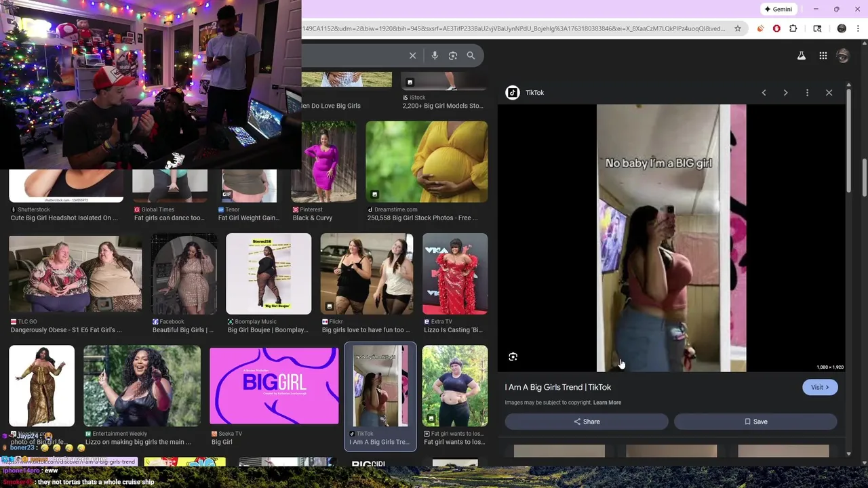The height and width of the screenshot is (488, 868).
Task: Click the Google account avatar
Action: [843, 56]
